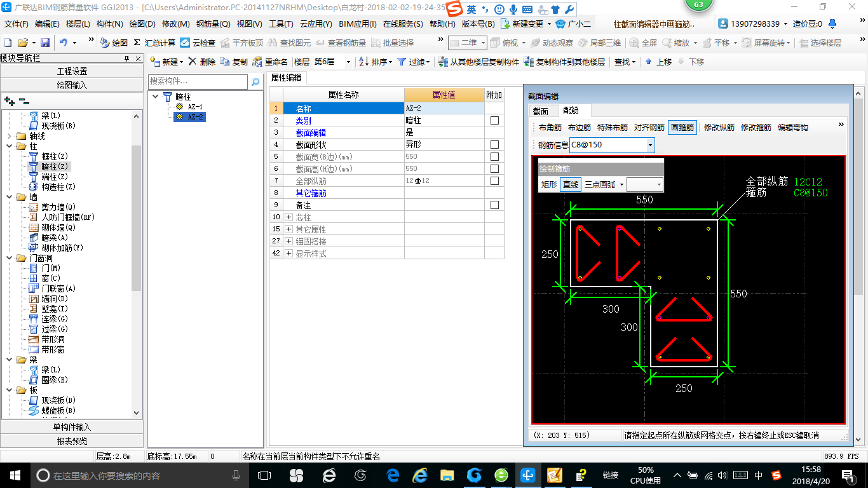The image size is (868, 488).
Task: Collapse the 暗柱 tree node
Action: [x=156, y=97]
